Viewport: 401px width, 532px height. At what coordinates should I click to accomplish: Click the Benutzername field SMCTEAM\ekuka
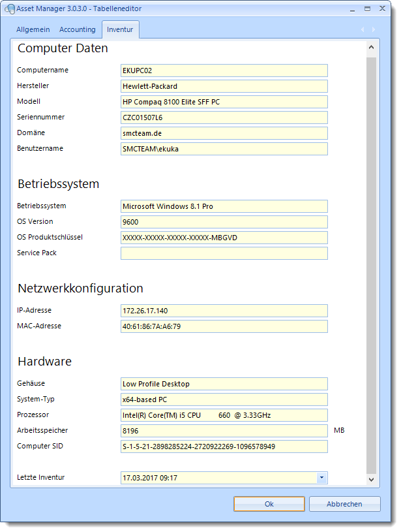[x=224, y=149]
